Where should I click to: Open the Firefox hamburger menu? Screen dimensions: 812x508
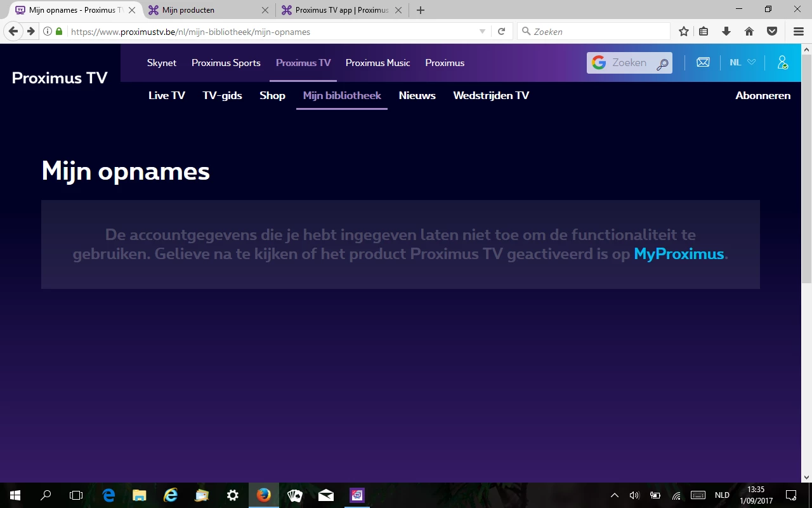coord(799,31)
